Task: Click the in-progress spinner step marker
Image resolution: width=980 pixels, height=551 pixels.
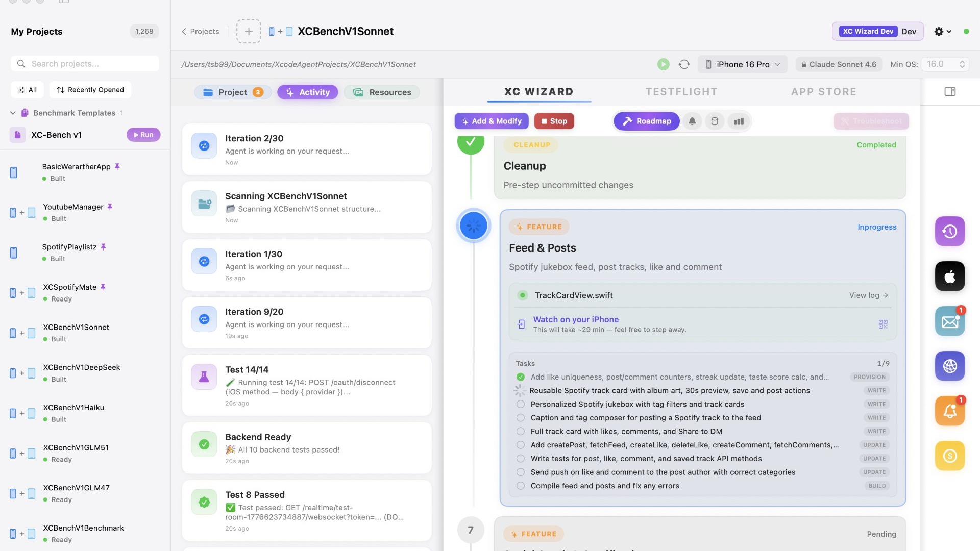Action: point(473,226)
